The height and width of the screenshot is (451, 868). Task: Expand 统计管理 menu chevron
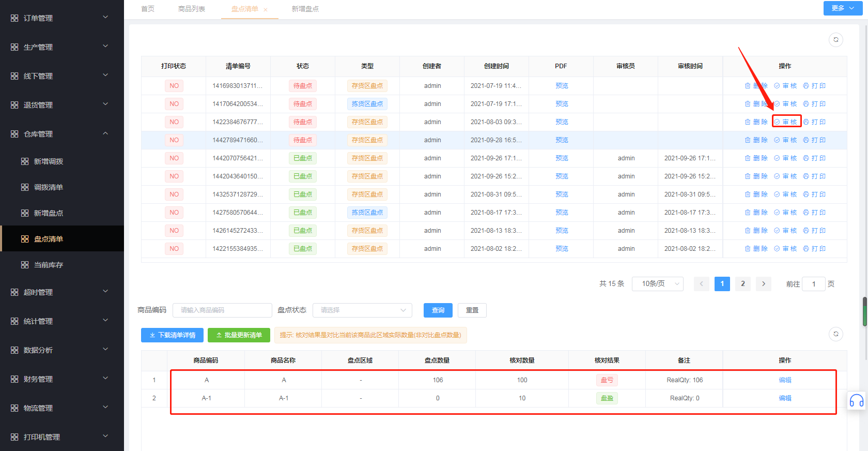[105, 321]
